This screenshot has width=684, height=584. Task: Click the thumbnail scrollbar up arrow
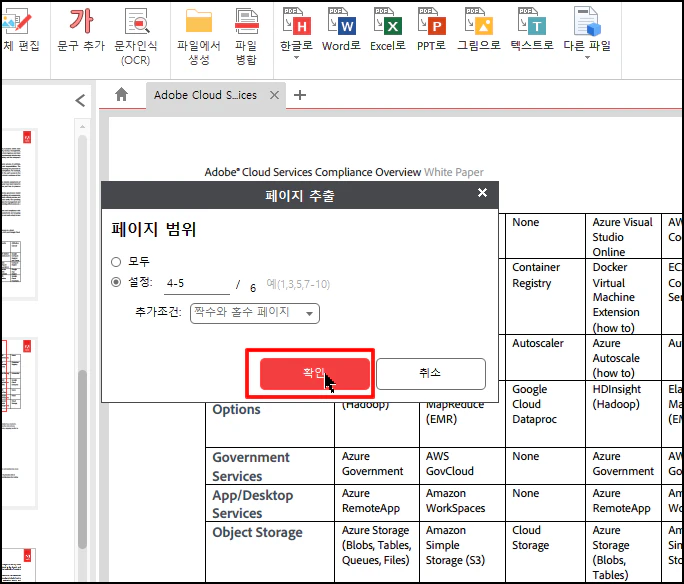82,126
